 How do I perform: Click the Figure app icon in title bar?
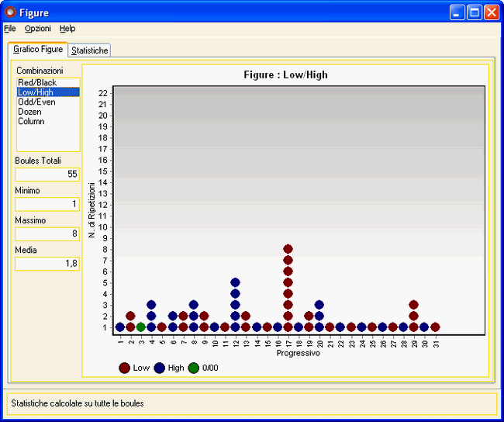point(10,12)
